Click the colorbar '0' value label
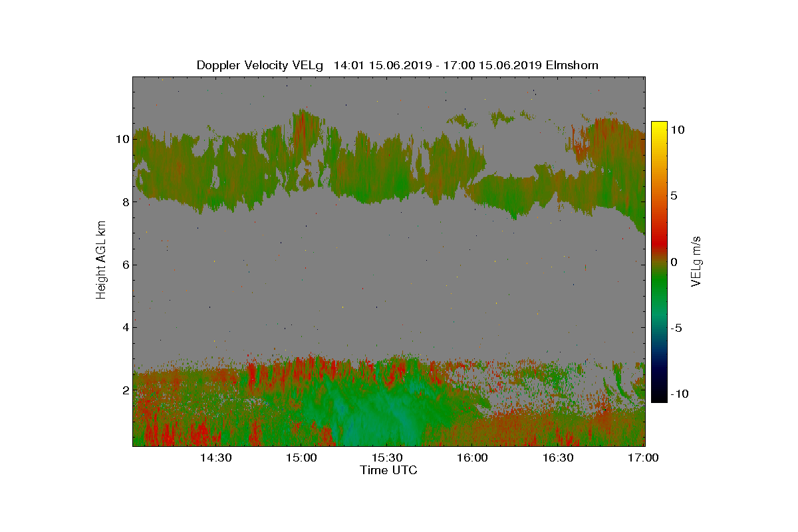 [674, 262]
